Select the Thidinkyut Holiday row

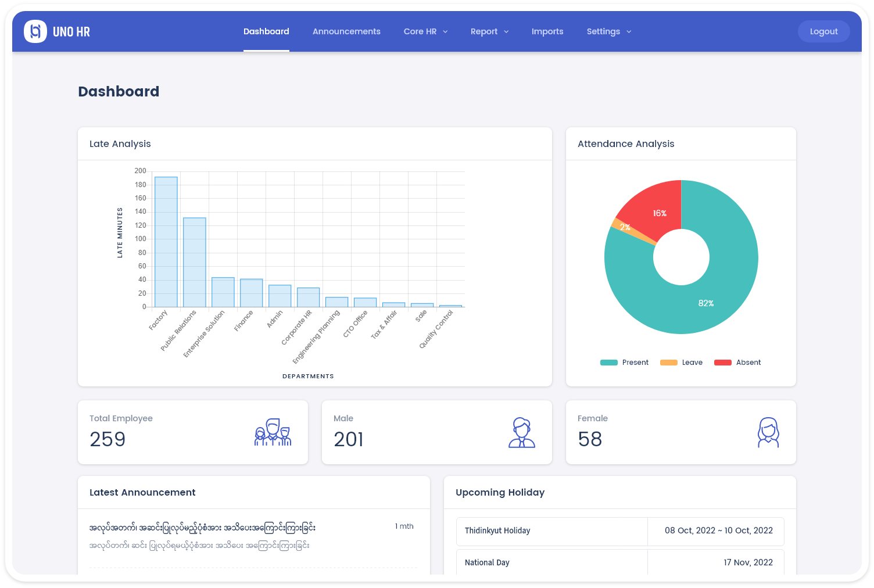(x=619, y=531)
